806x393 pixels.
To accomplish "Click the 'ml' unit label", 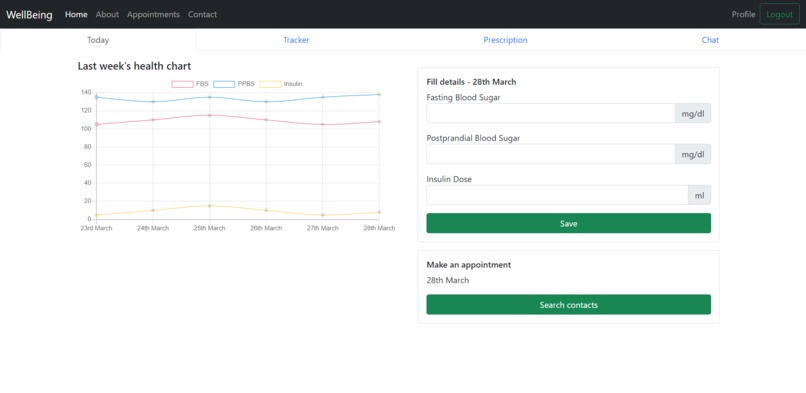I will click(x=700, y=195).
